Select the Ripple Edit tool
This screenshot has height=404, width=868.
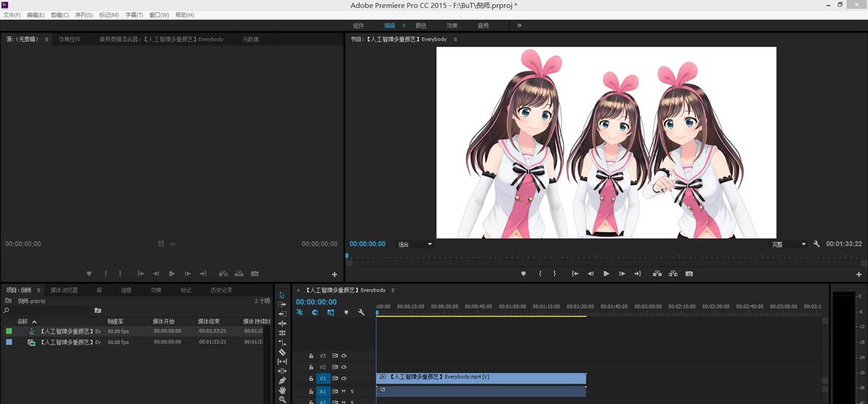(x=282, y=324)
